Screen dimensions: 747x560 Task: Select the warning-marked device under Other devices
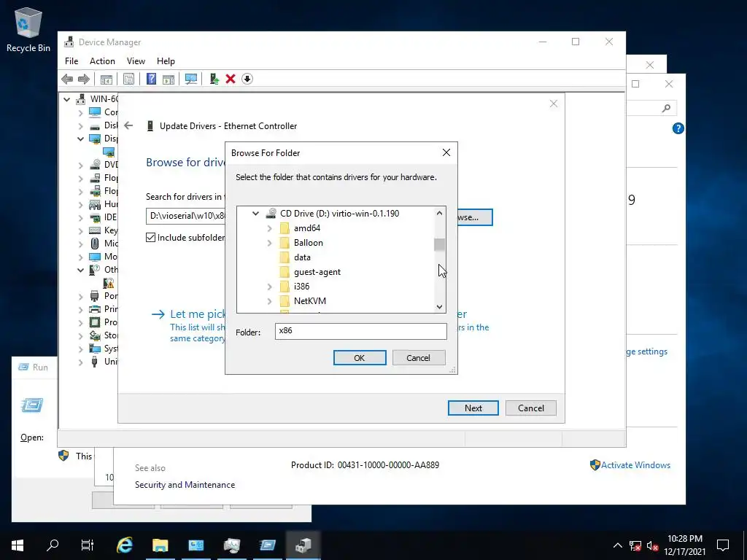click(x=109, y=284)
